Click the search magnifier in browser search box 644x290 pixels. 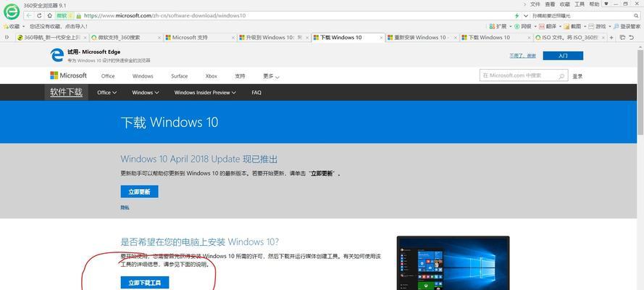pyautogui.click(x=635, y=16)
